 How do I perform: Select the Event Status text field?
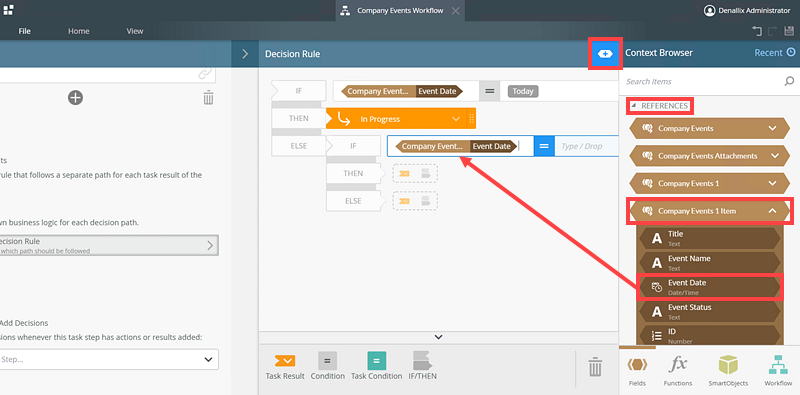710,311
